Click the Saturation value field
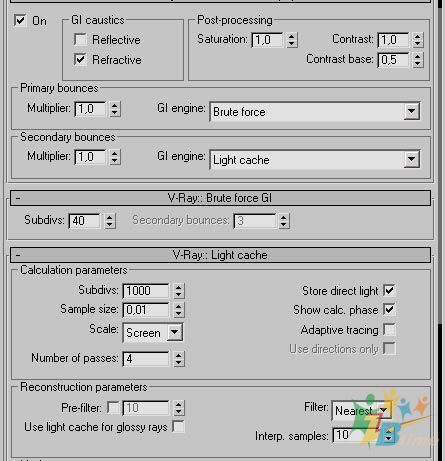This screenshot has height=461, width=445. point(267,40)
